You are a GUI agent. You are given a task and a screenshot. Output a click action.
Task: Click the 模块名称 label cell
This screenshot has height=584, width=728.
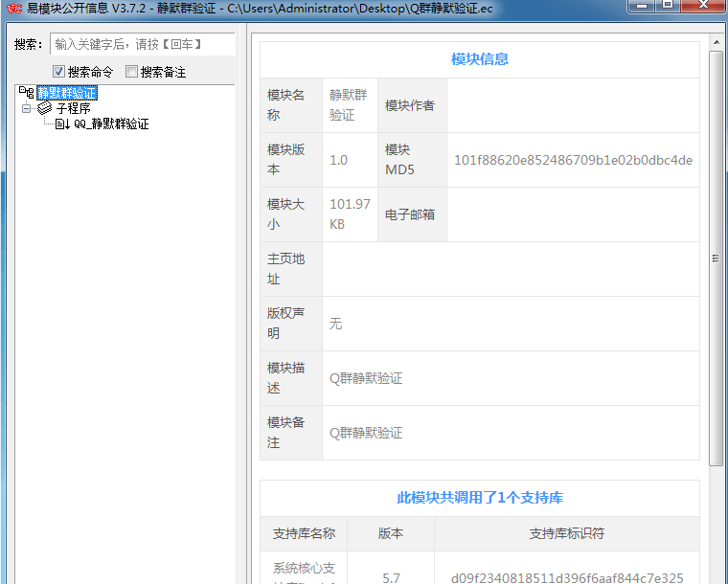coord(291,105)
